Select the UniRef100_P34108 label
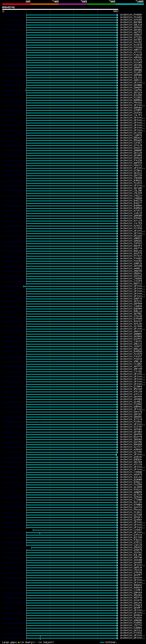 click(131, 55)
